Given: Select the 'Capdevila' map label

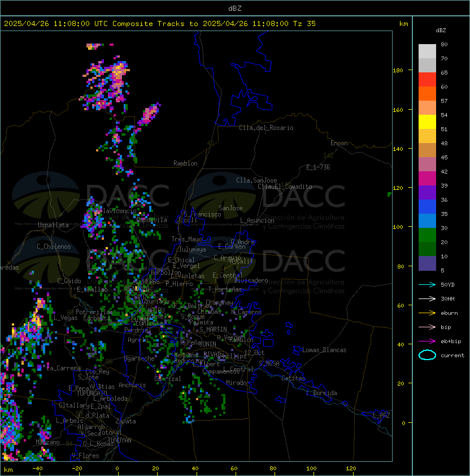Looking at the screenshot, I should pos(152,220).
